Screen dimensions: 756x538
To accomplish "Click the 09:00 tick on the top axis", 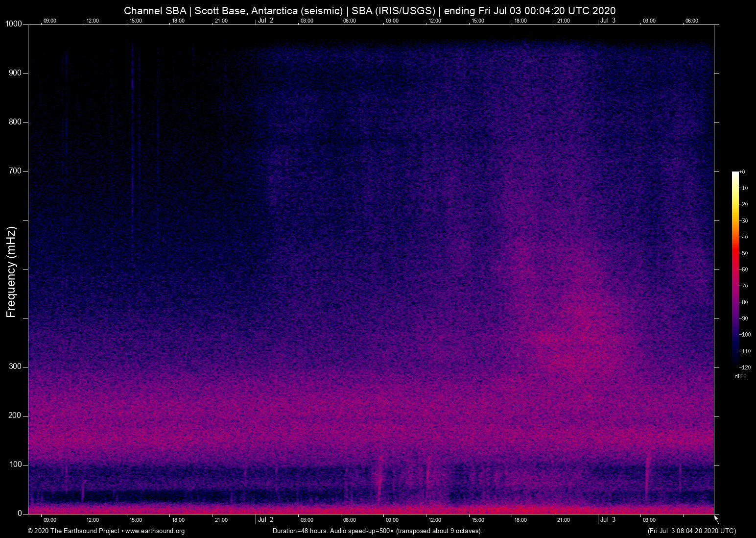I will pyautogui.click(x=50, y=21).
